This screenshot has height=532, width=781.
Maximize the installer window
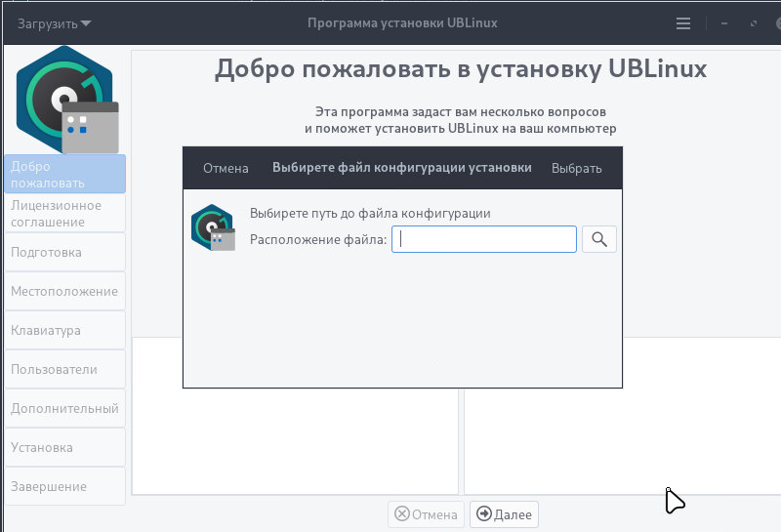coord(754,23)
